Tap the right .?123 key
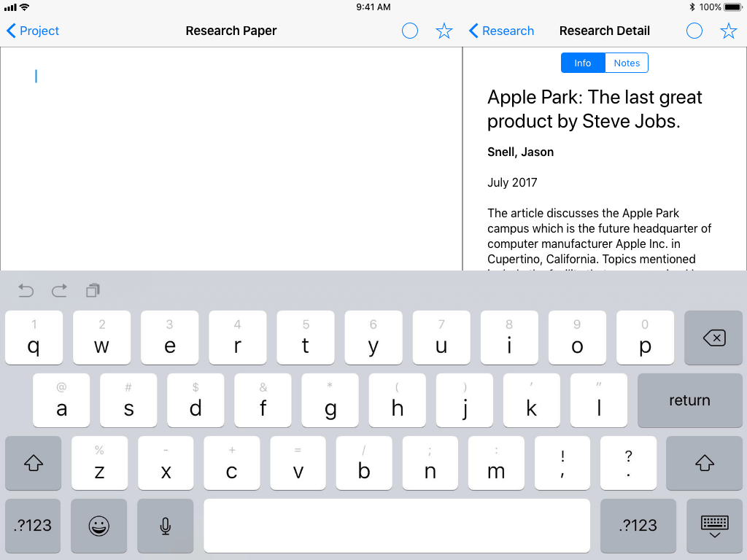The image size is (747, 560). pos(638,526)
